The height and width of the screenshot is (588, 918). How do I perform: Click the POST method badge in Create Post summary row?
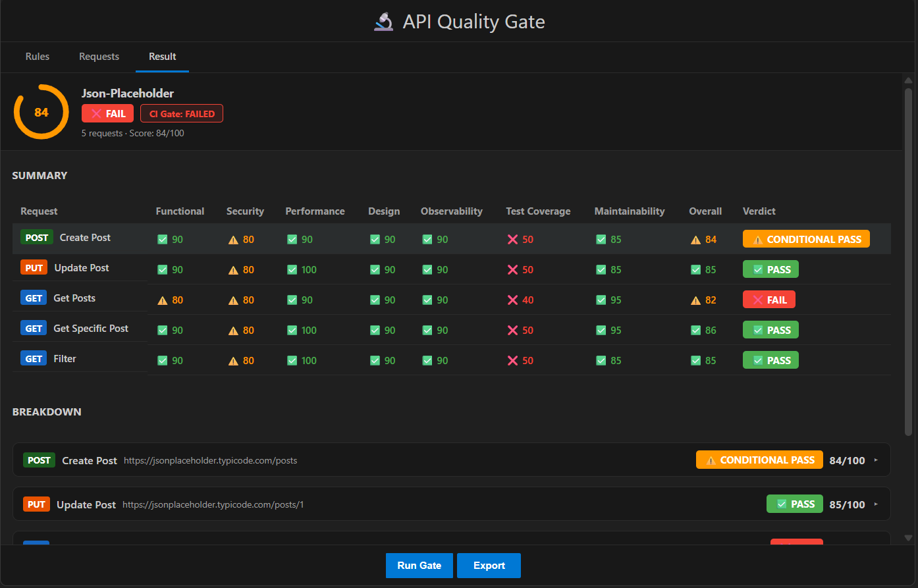point(37,238)
